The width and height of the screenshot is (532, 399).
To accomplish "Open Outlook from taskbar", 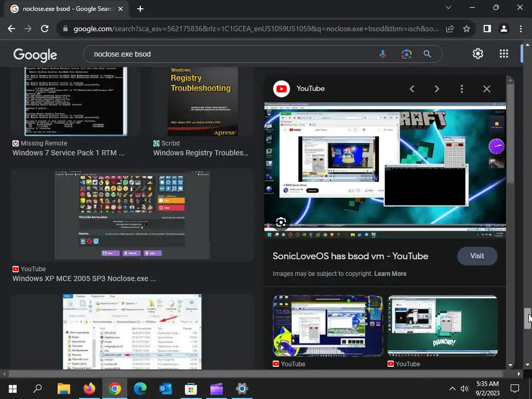I will click(x=166, y=389).
